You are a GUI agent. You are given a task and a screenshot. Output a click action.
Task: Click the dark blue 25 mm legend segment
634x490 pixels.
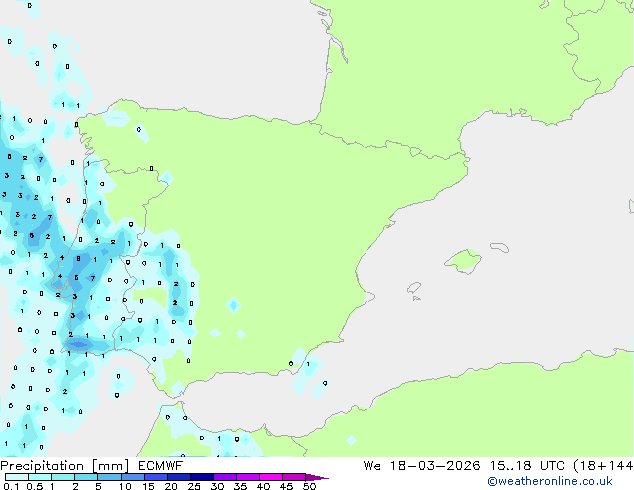click(x=201, y=477)
